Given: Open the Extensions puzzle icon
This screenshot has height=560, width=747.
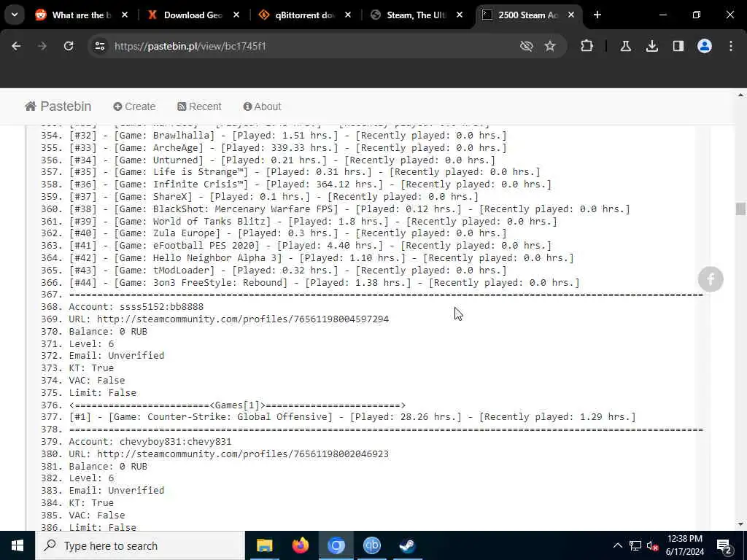Looking at the screenshot, I should 587,46.
